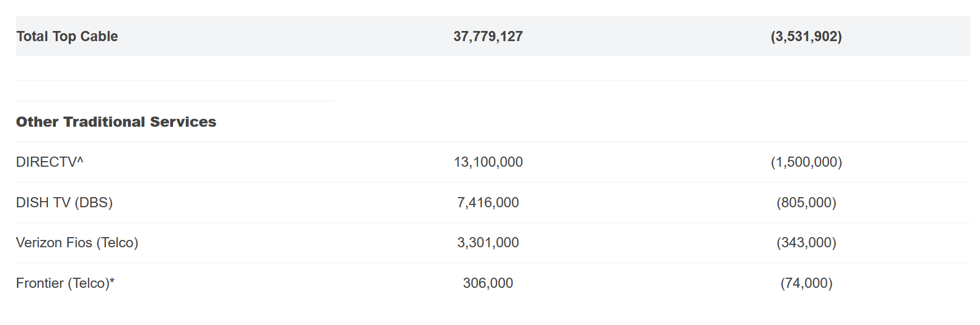980x325 pixels.
Task: Click the 3,301,000 Verizon Fios subscriber count
Action: 488,243
